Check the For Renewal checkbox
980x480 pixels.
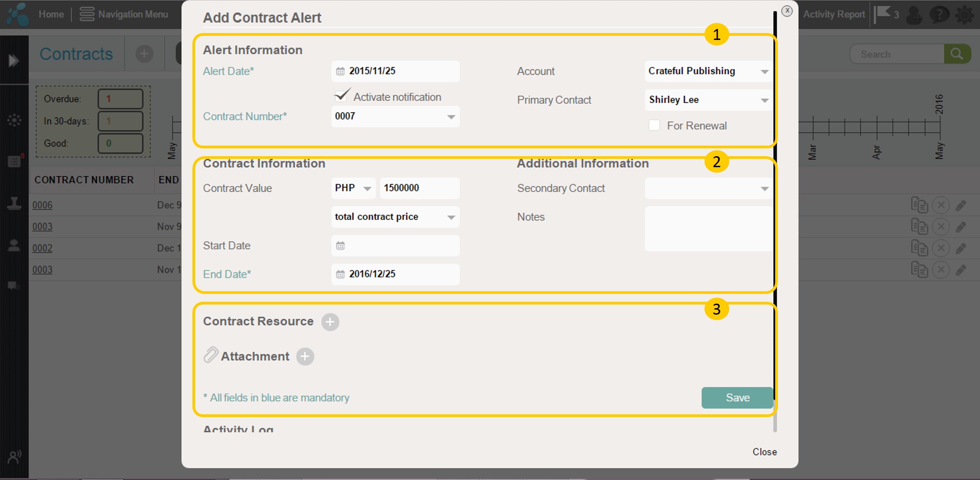point(654,125)
